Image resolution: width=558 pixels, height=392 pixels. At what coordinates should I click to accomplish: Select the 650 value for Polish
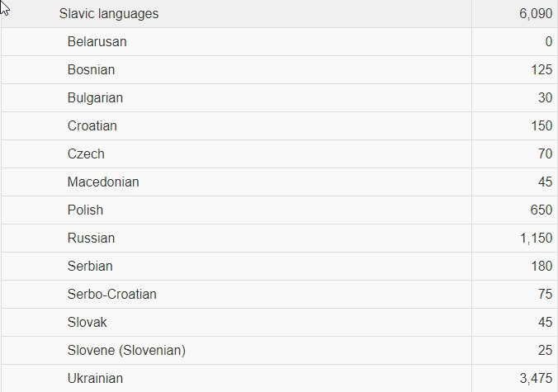[541, 210]
